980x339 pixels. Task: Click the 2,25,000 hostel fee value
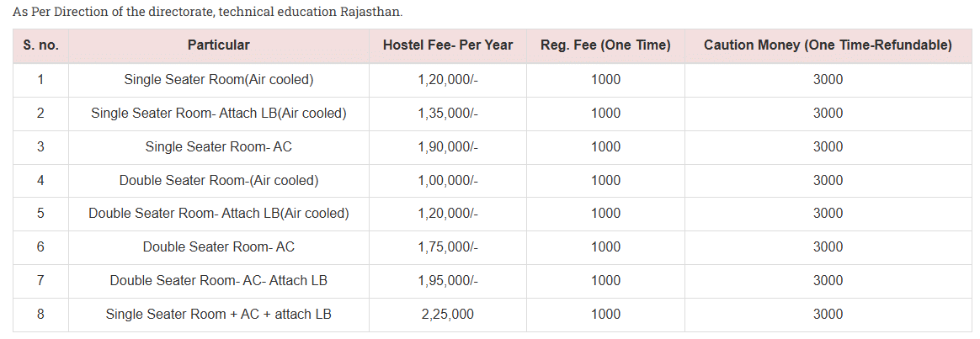pyautogui.click(x=447, y=315)
